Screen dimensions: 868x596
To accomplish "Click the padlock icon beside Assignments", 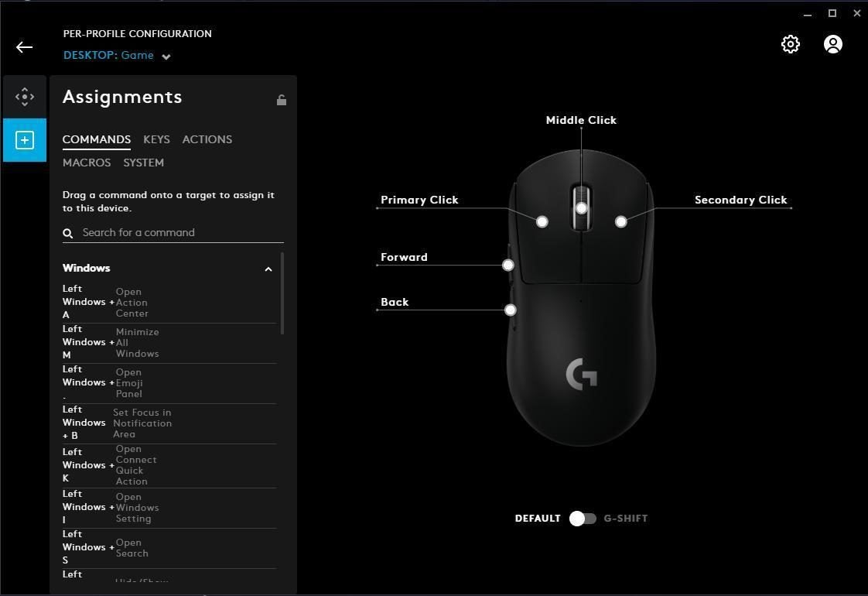I will click(282, 100).
